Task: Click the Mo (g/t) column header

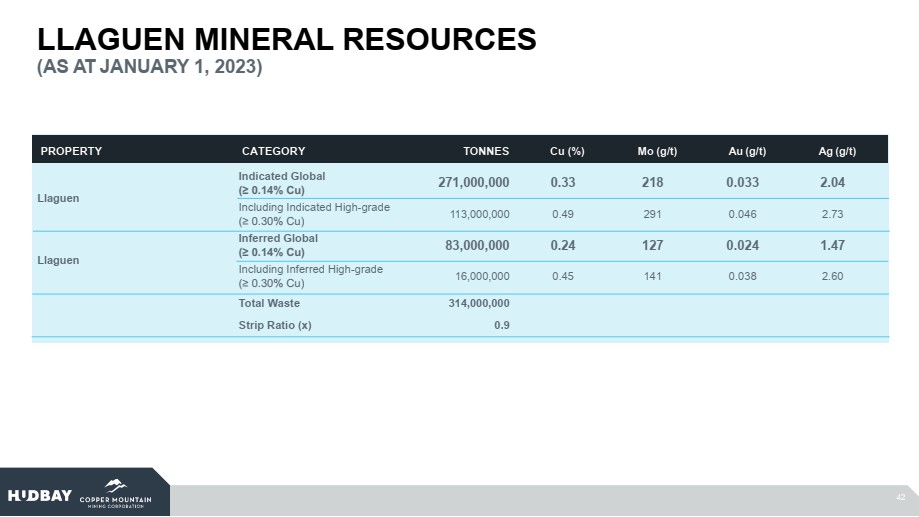Action: 657,151
